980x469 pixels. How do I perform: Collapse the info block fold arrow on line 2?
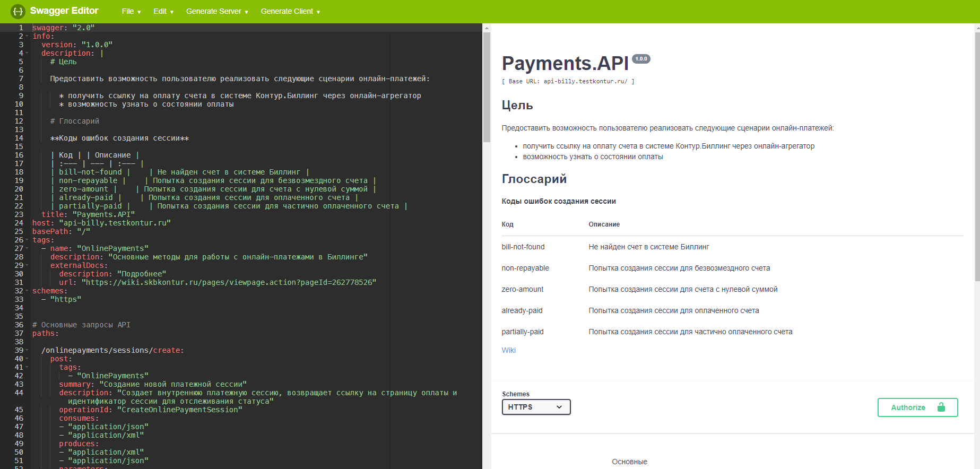pyautogui.click(x=27, y=36)
